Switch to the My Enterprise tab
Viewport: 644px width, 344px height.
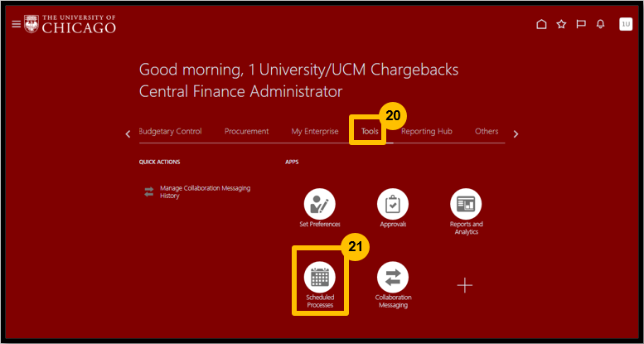click(315, 132)
